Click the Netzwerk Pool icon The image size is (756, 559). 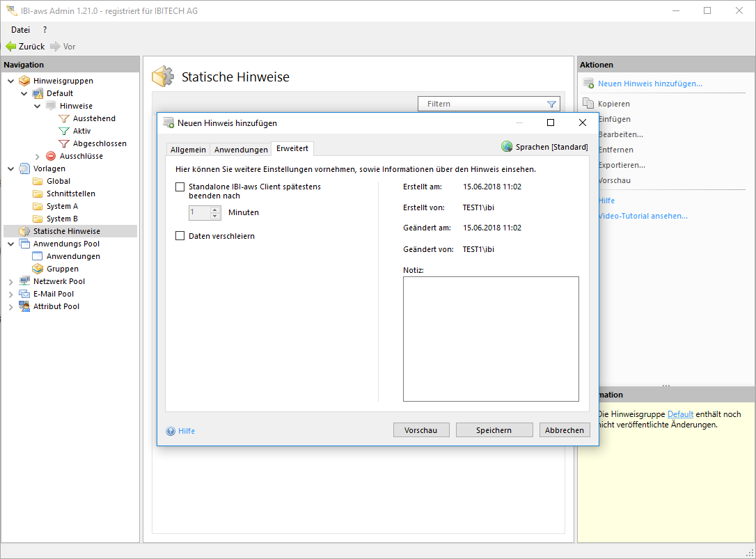24,281
